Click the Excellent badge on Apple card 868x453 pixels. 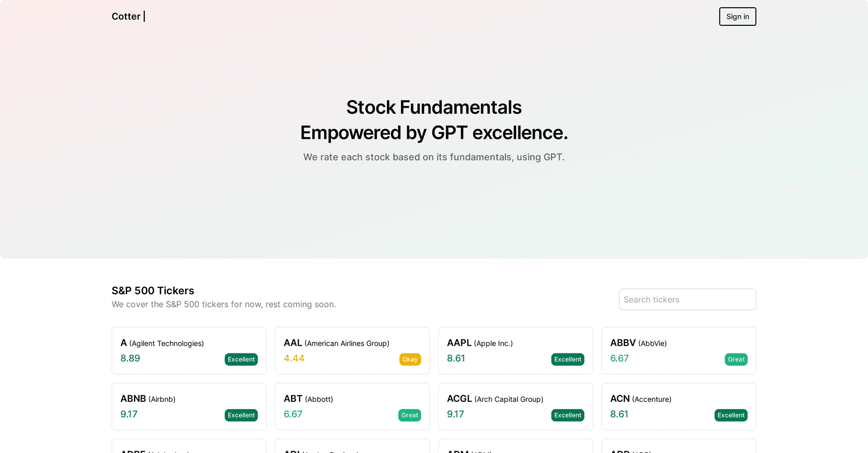[567, 359]
